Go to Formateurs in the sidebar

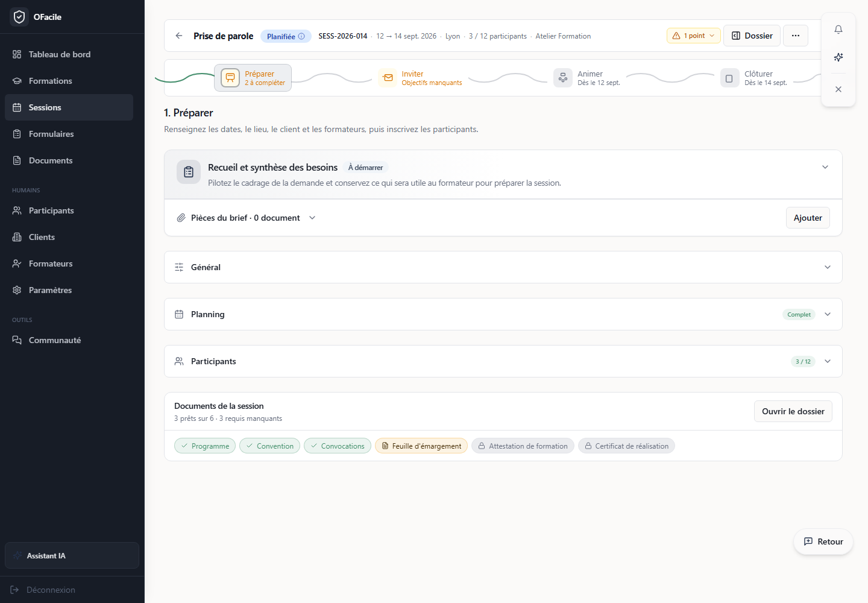coord(69,264)
